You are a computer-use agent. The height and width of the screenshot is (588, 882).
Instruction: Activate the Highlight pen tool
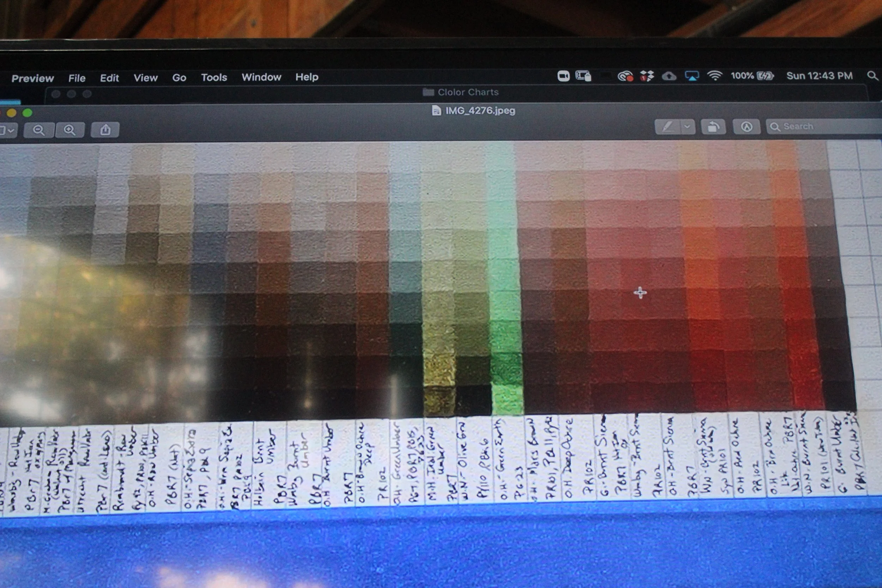[667, 127]
